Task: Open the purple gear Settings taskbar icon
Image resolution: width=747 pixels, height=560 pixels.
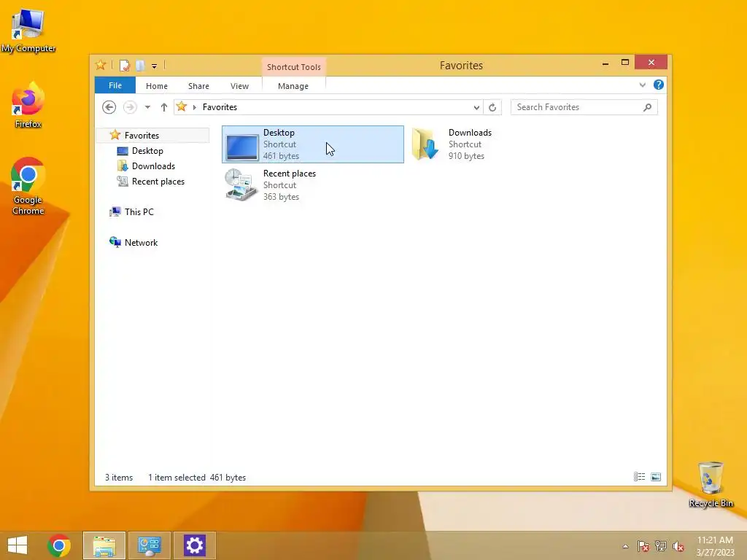Action: click(194, 545)
